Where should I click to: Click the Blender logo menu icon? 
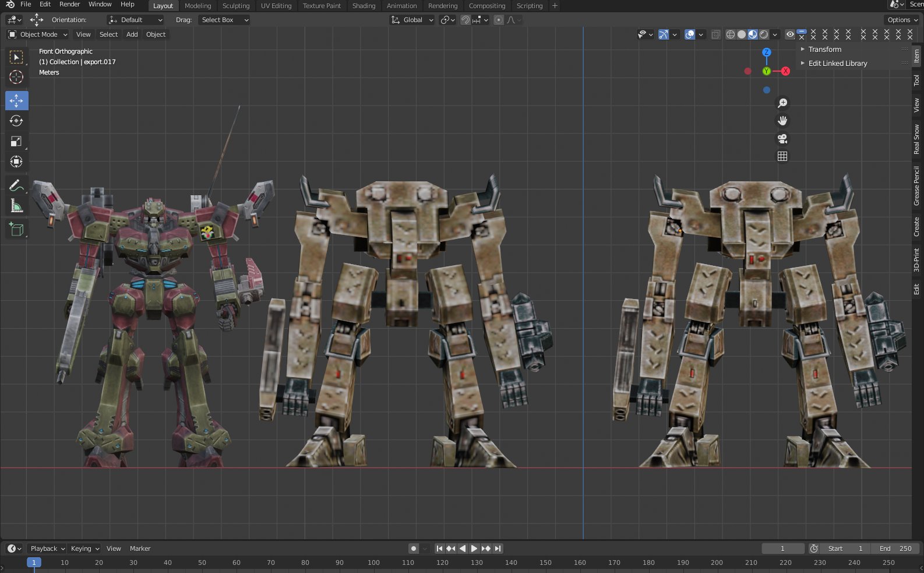pos(9,5)
